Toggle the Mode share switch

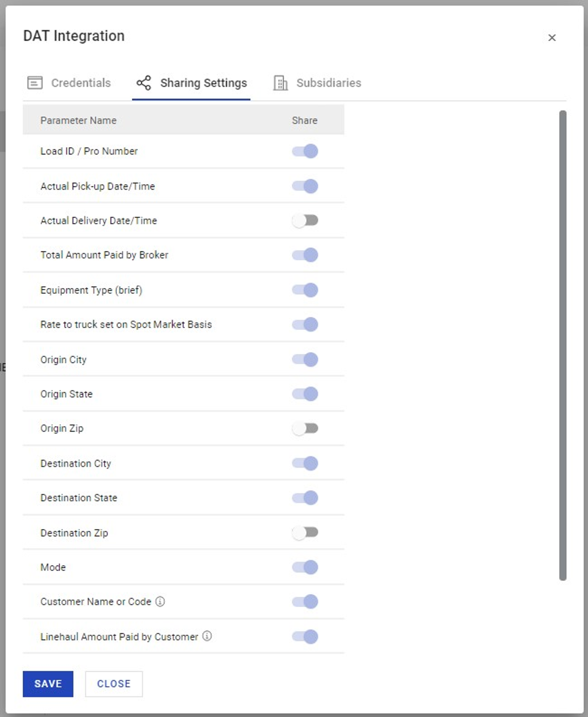[x=305, y=567]
